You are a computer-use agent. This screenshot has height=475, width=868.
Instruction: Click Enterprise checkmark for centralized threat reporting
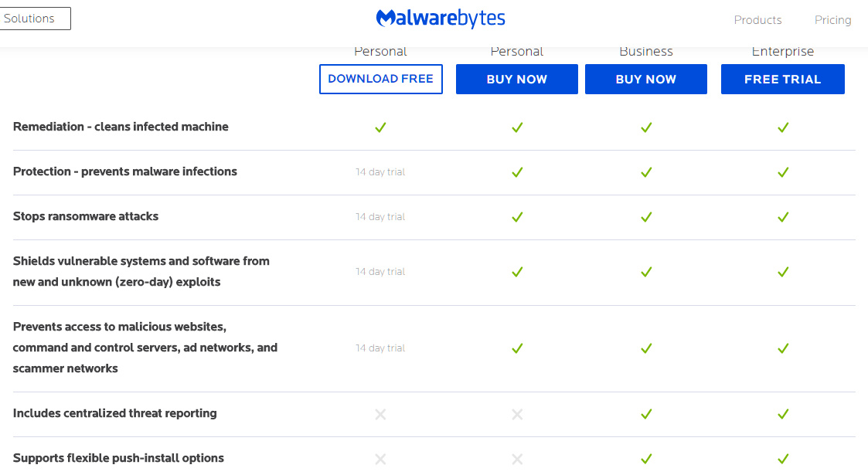[x=782, y=414]
